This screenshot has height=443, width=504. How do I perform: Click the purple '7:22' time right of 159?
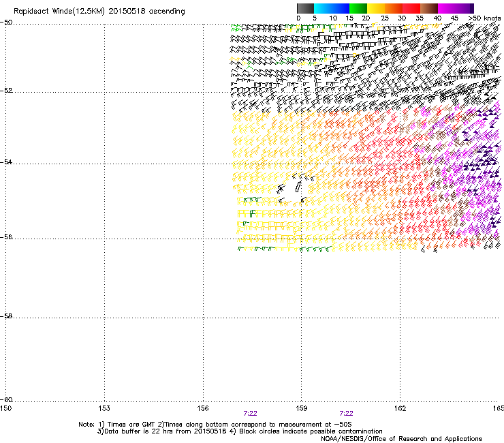click(x=346, y=414)
